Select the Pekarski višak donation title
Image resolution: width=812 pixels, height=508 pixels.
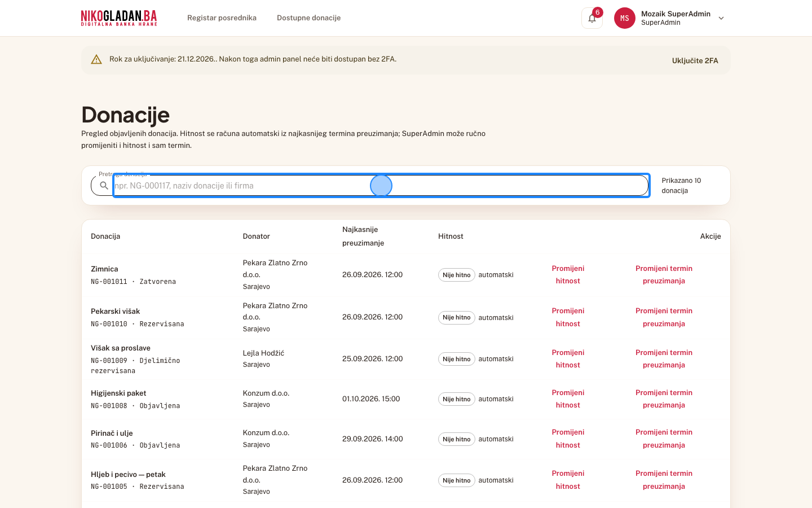pos(115,312)
